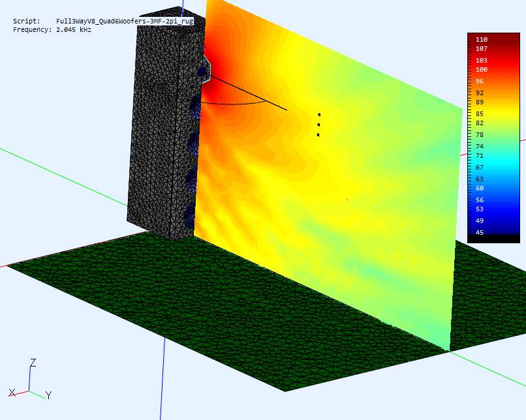Click the 45 value on color legend
This screenshot has height=420, width=526.
(480, 232)
